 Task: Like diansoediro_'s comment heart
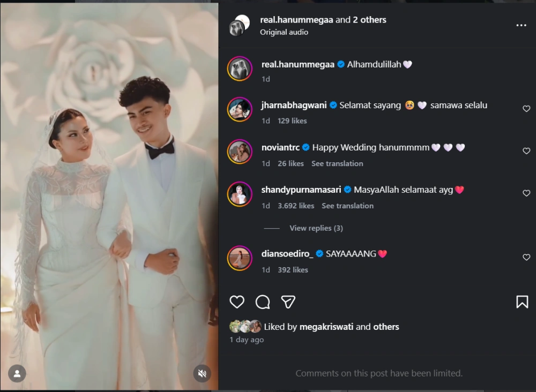(x=526, y=257)
